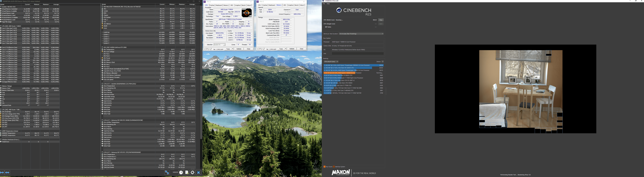Click Validate in CPU-Z Memory window
Image resolution: width=644 pixels, height=177 pixels.
[x=292, y=49]
